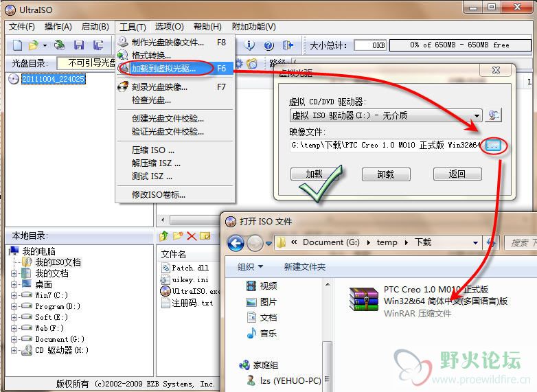Click the Open CD/DVD toolbar icon
537x392 pixels.
point(60,45)
